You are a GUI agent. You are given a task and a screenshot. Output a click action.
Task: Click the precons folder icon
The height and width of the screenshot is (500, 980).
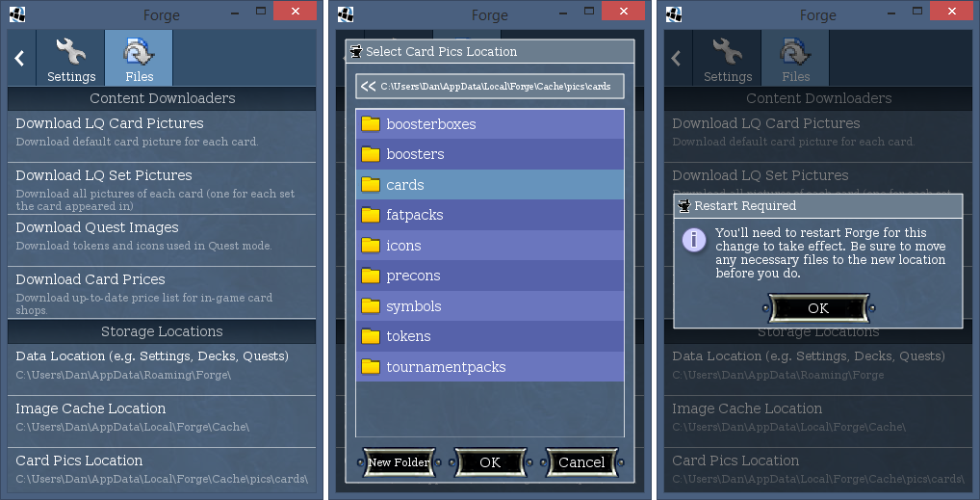click(x=371, y=276)
